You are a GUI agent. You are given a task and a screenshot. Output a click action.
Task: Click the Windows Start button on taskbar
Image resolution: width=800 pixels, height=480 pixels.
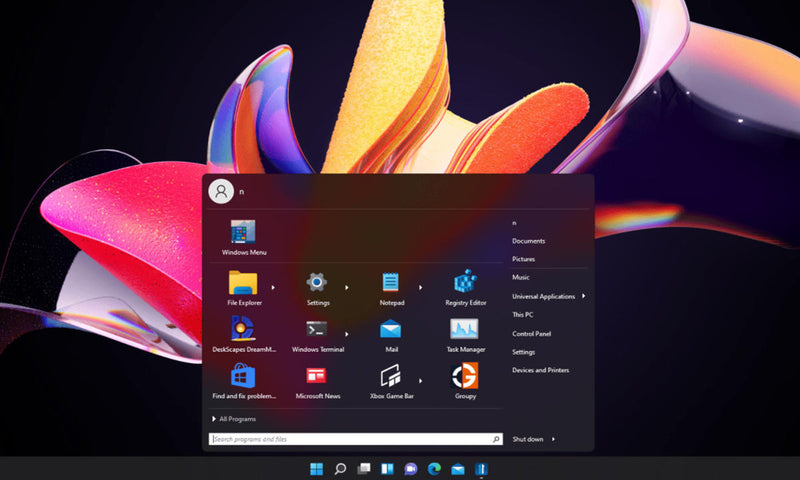click(316, 469)
